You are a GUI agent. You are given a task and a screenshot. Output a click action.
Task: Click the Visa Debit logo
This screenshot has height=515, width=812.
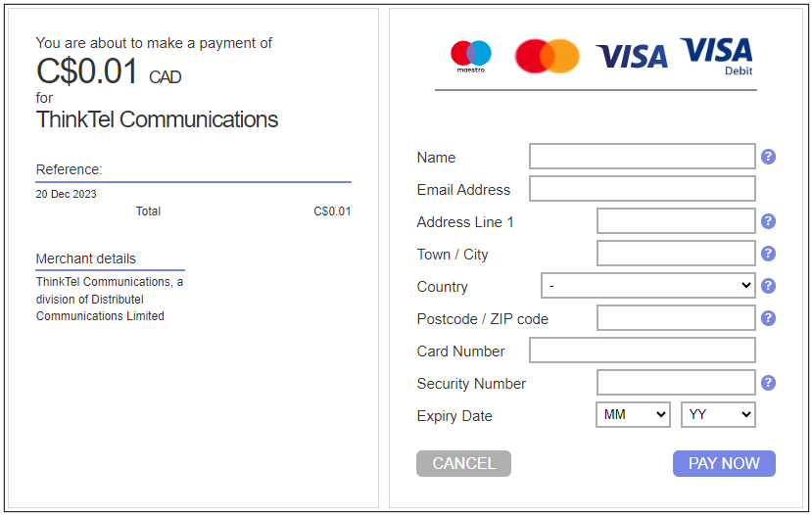[716, 55]
